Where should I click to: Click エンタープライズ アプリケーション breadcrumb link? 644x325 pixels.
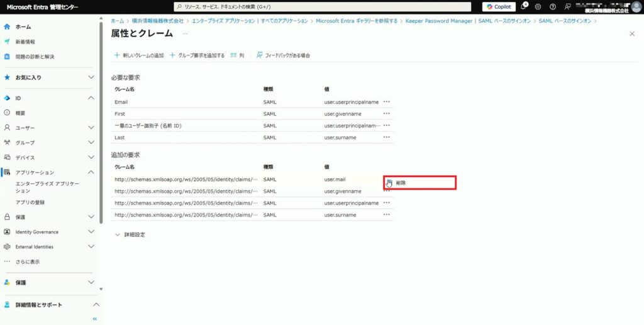250,21
